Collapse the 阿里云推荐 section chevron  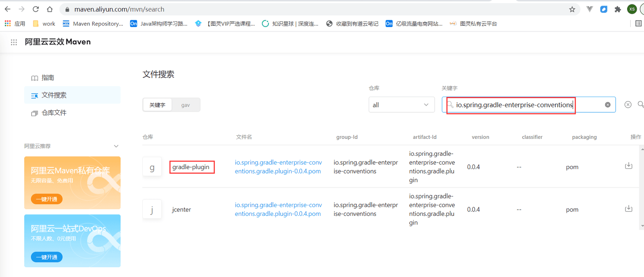[116, 146]
